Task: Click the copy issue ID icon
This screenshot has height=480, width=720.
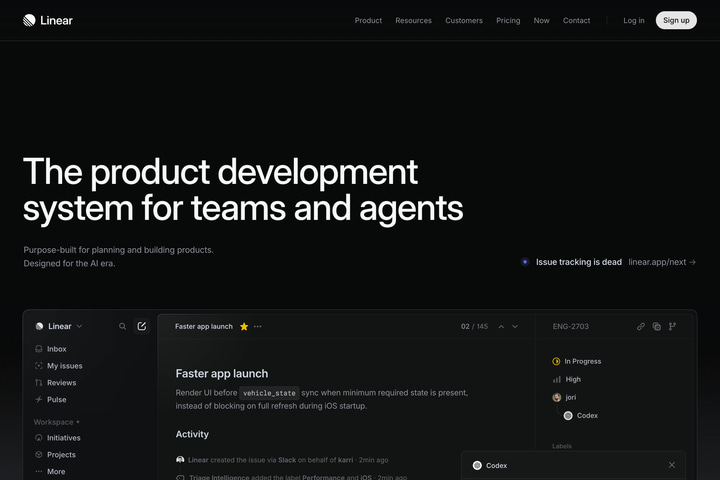Action: coord(657,326)
